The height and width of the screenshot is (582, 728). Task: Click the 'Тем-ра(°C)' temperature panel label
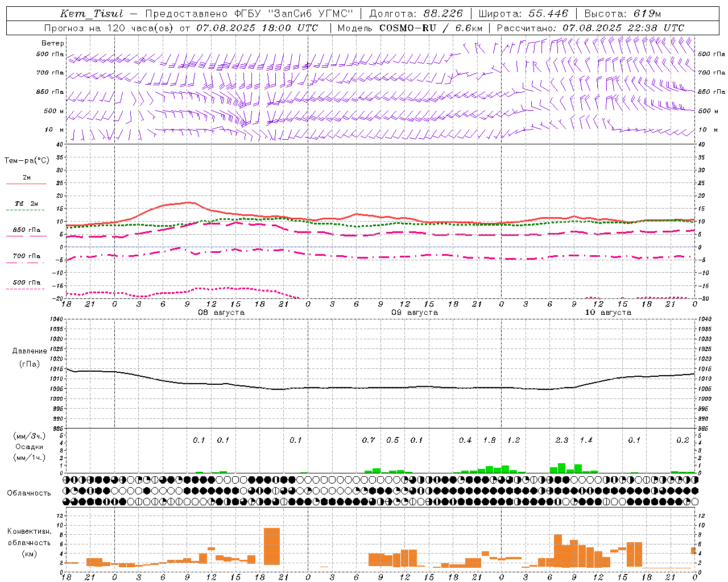coord(27,161)
